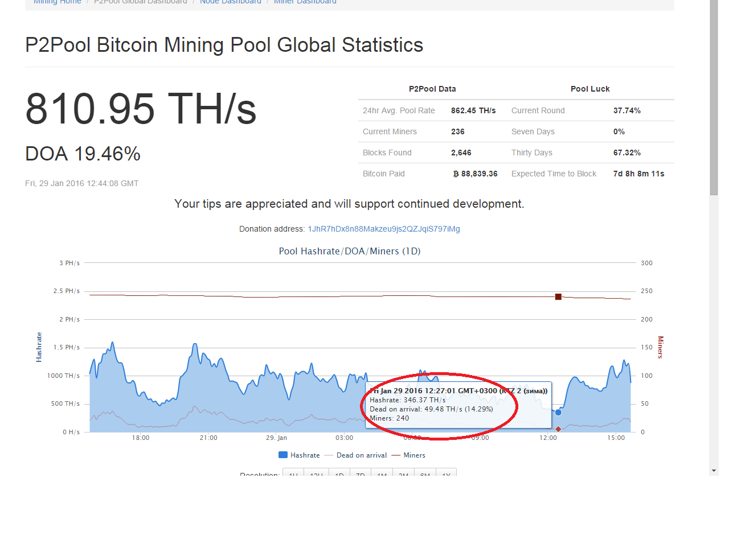Click the dark red Miners legend line

396,455
